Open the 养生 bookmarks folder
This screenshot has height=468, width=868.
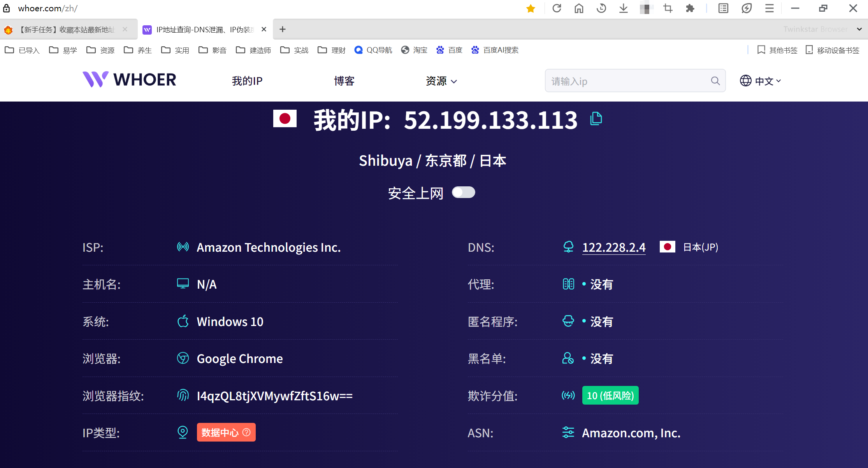coord(138,50)
